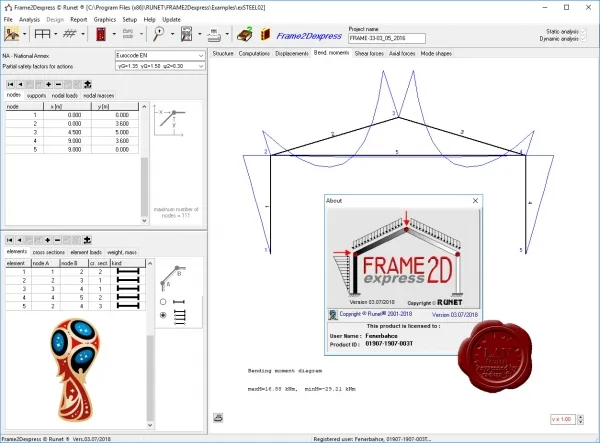
Task: Open the user manual book icon
Action: coord(265,34)
